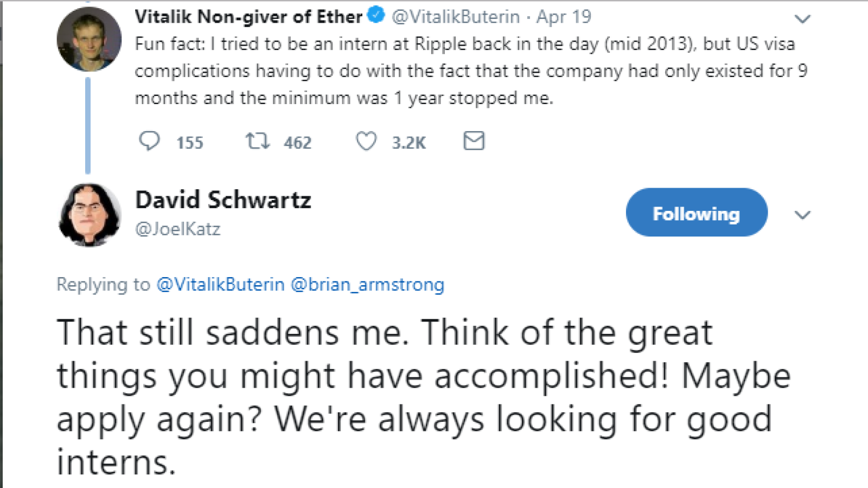Click the 155 replies count
The height and width of the screenshot is (488, 868).
(190, 143)
